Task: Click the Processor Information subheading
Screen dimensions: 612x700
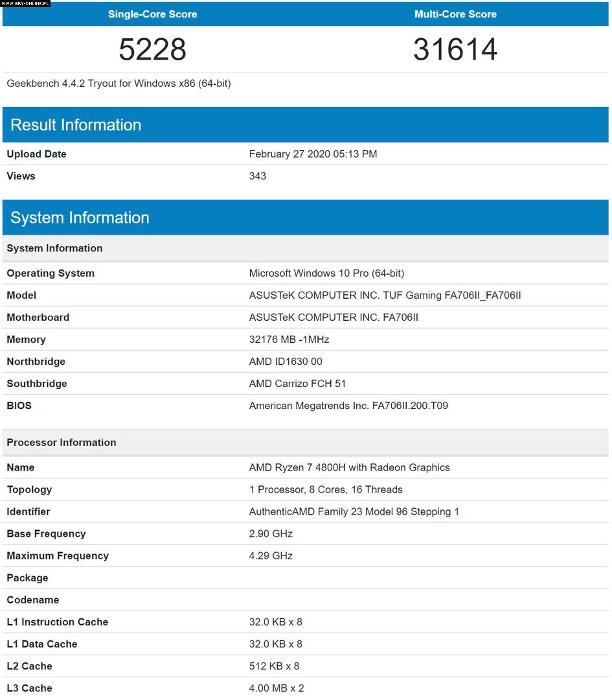Action: coord(62,443)
